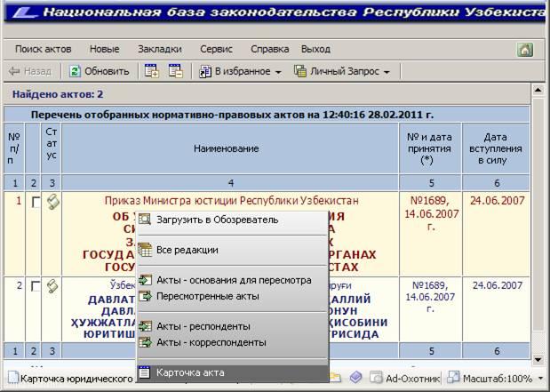
Task: Click the status scroll icon in row 1
Action: [52, 203]
